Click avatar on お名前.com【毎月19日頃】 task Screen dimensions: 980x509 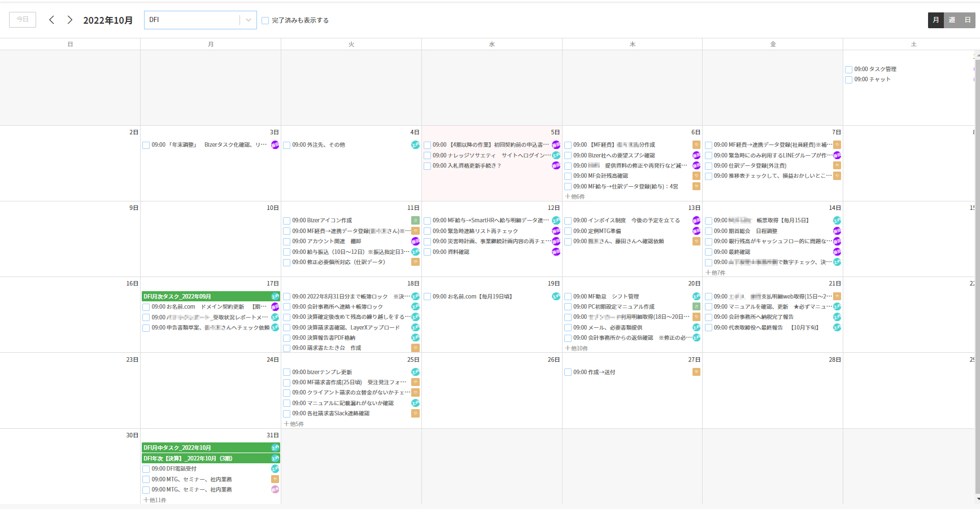click(556, 296)
